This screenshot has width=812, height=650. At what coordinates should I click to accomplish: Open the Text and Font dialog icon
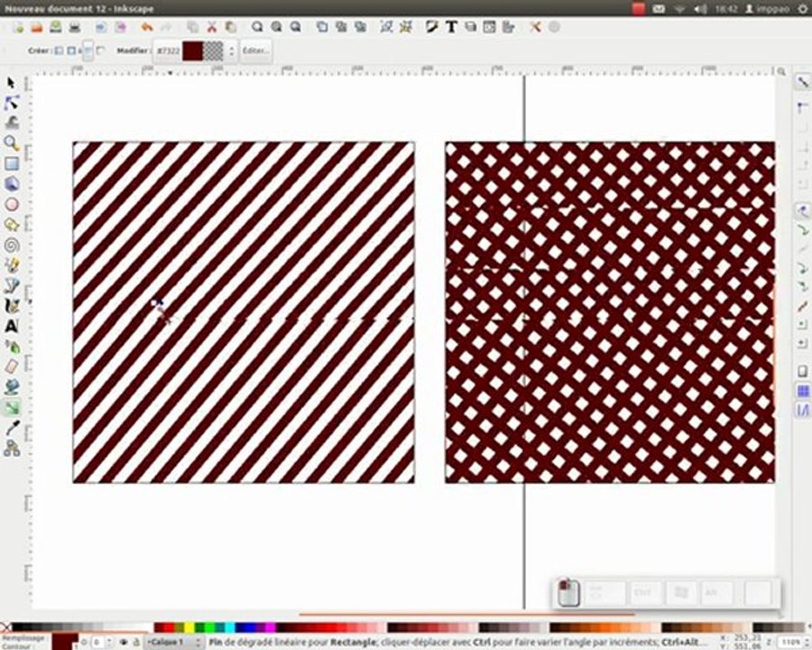[451, 27]
